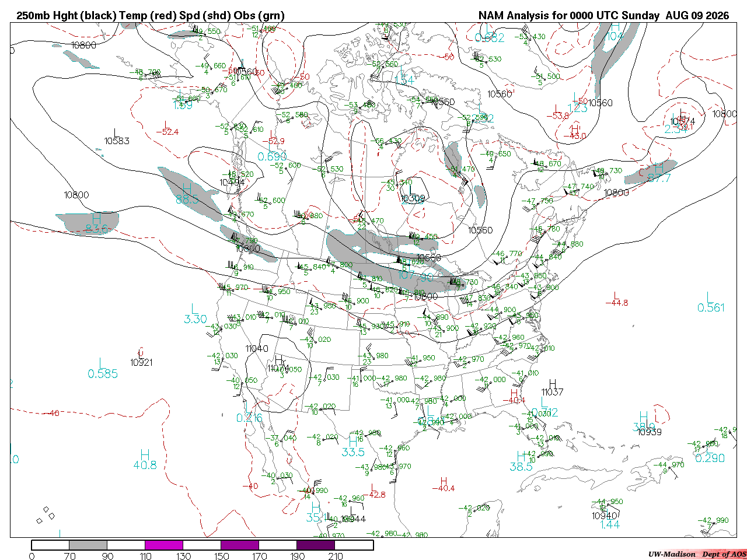Click the black H 11037 height marker
Image resolution: width=747 pixels, height=560 pixels.
552,388
